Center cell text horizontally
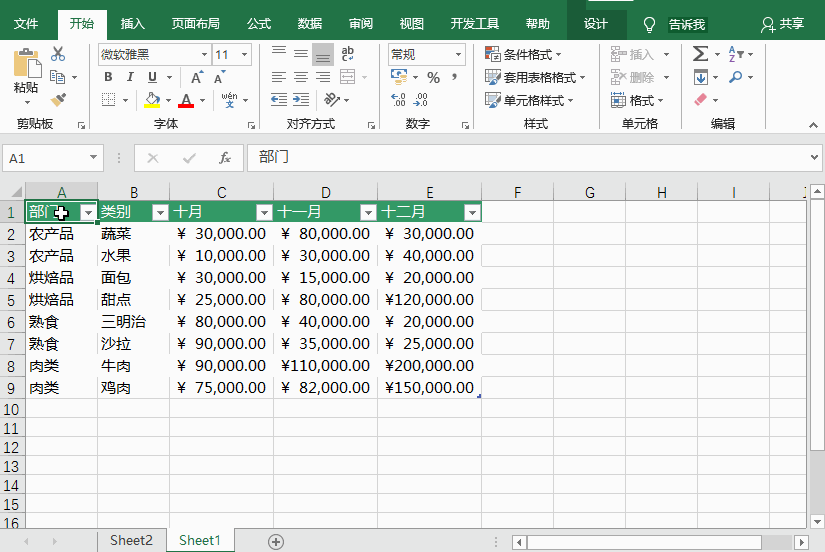 pos(301,77)
